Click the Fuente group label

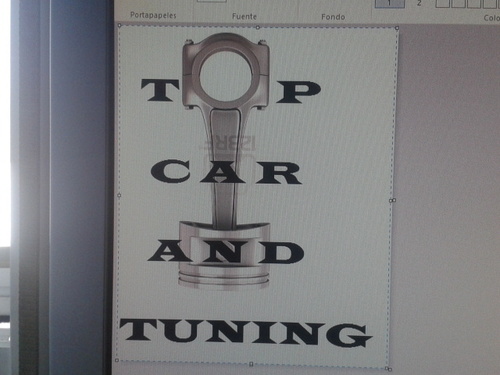pos(244,16)
